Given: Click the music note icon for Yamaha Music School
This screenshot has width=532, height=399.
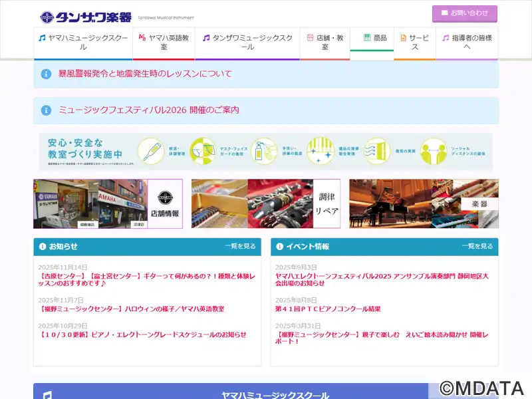Looking at the screenshot, I should click(x=43, y=38).
